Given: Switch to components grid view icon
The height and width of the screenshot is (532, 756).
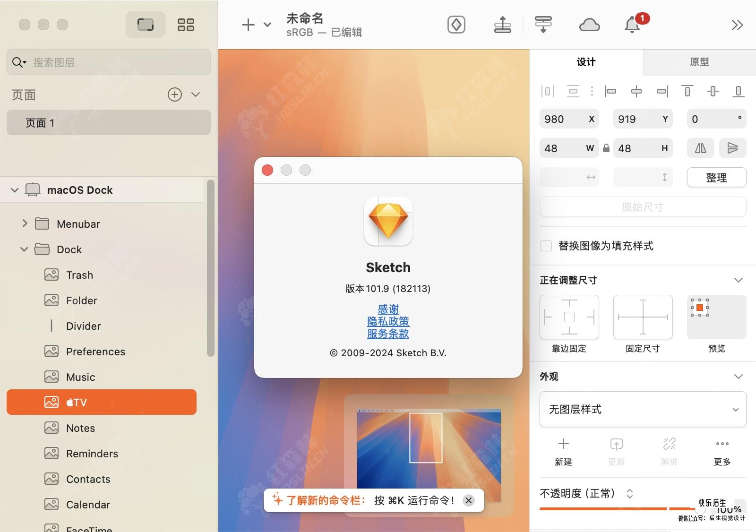Looking at the screenshot, I should click(x=186, y=25).
